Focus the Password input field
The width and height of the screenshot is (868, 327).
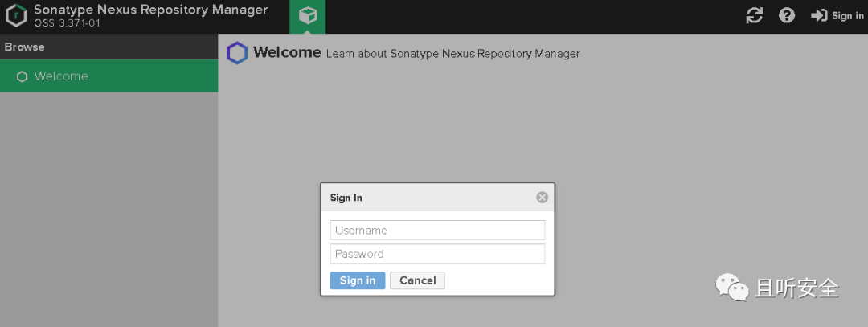click(437, 254)
